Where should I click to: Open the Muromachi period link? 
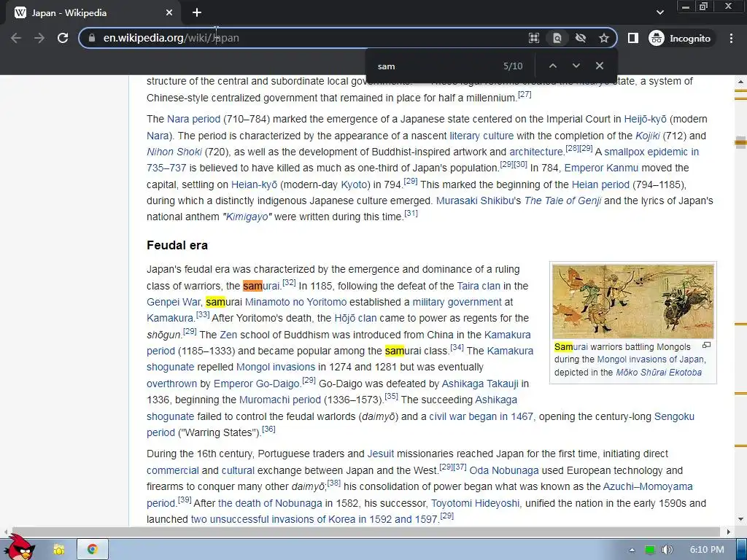tap(279, 400)
